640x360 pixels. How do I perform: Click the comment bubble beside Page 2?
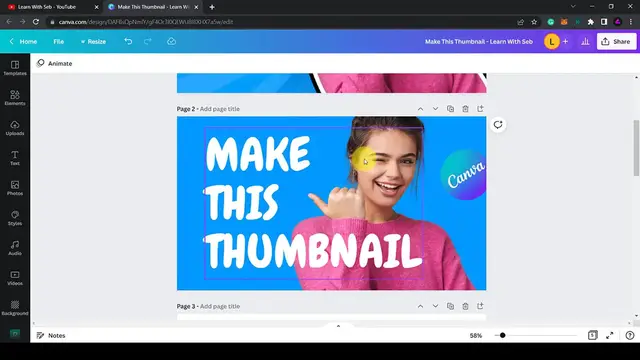click(498, 125)
